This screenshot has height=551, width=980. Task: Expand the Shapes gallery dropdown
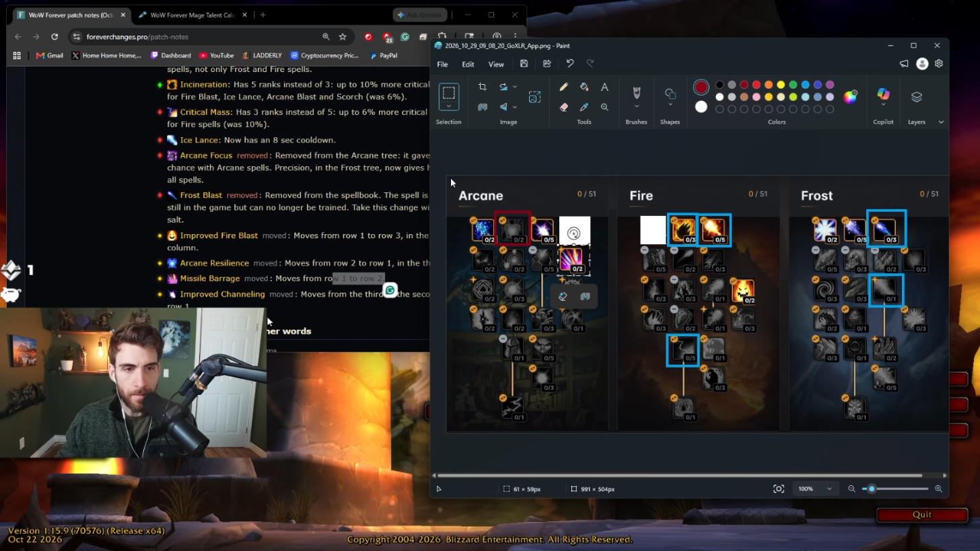click(670, 105)
